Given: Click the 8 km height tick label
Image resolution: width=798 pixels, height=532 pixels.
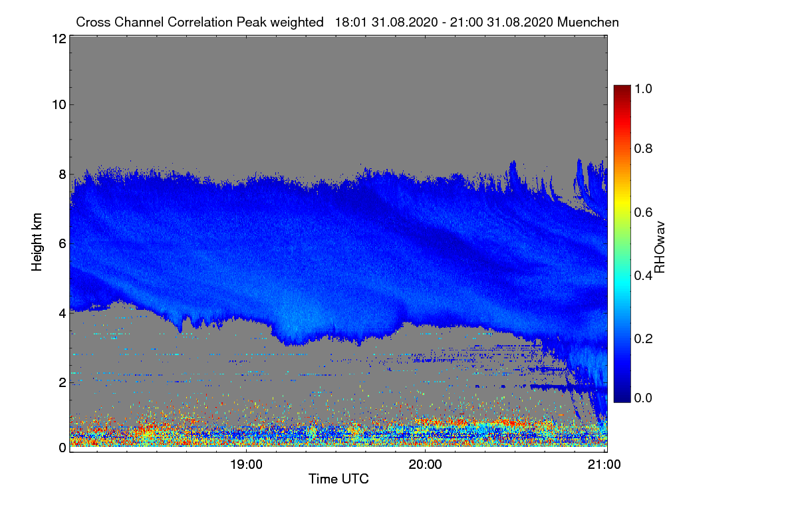Looking at the screenshot, I should coord(62,174).
